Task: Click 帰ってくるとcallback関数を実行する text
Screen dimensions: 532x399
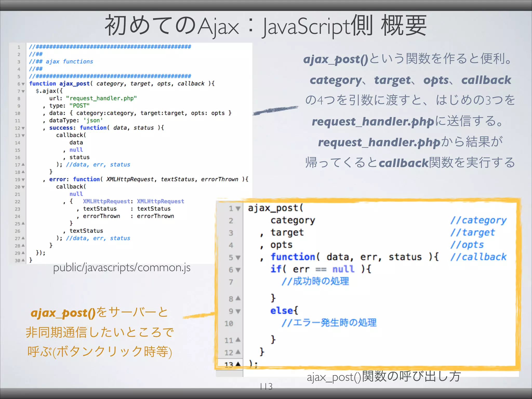Action: coord(410,163)
